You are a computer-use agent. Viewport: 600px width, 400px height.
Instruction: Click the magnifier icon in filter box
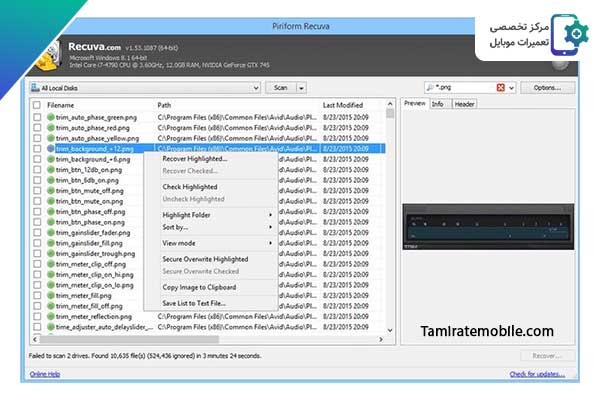(430, 88)
